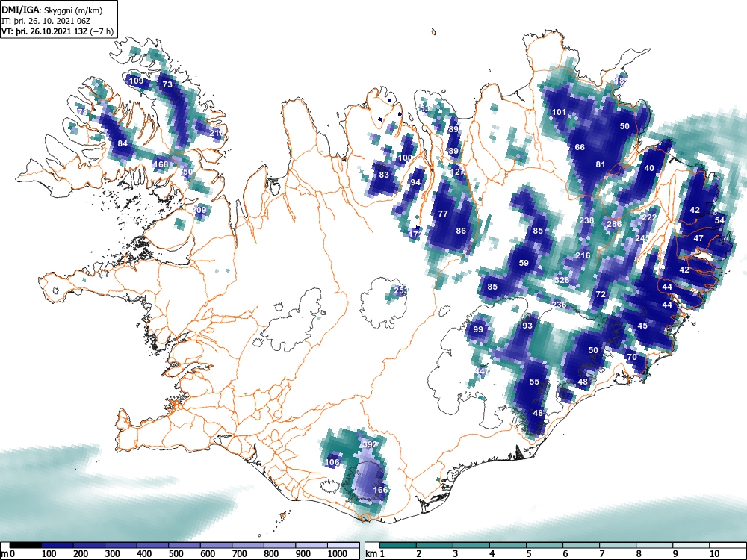Select the 'IT: þri. 26. 10. 2021 06Z' line
747x560 pixels.
pyautogui.click(x=45, y=21)
